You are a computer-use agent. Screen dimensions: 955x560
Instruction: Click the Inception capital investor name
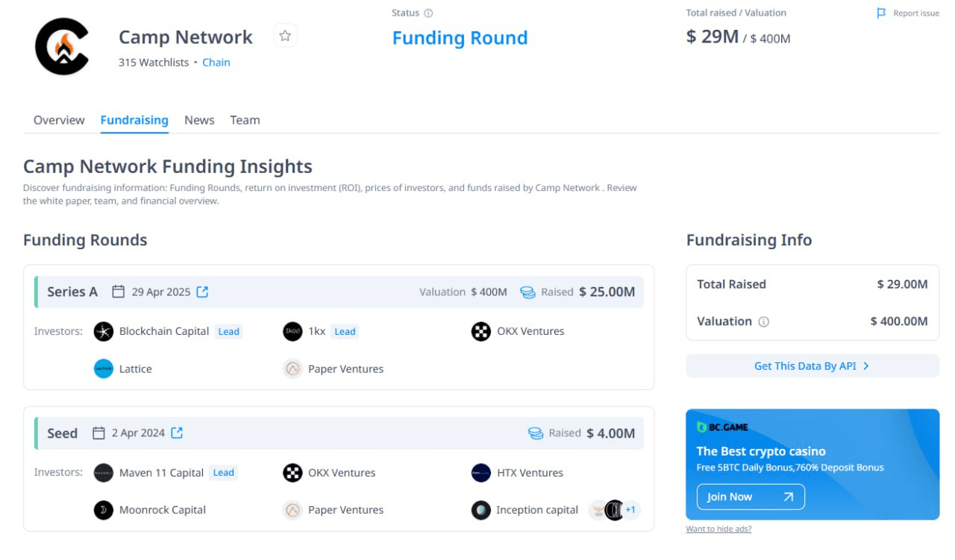pyautogui.click(x=538, y=510)
